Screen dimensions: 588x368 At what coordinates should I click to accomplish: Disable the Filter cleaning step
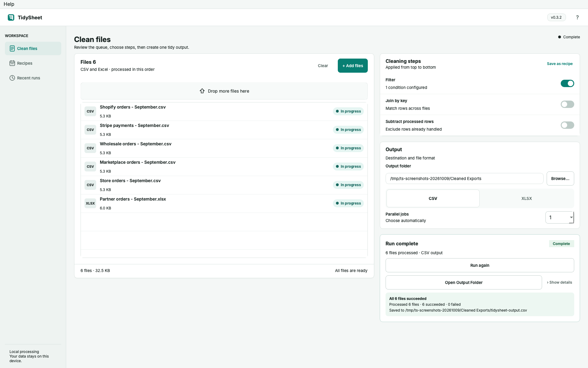567,83
